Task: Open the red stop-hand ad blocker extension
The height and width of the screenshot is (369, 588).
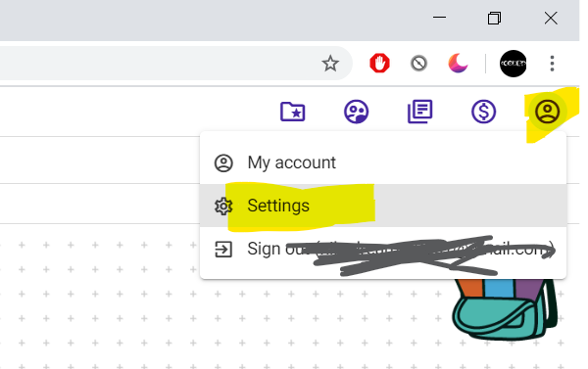Action: click(x=379, y=63)
